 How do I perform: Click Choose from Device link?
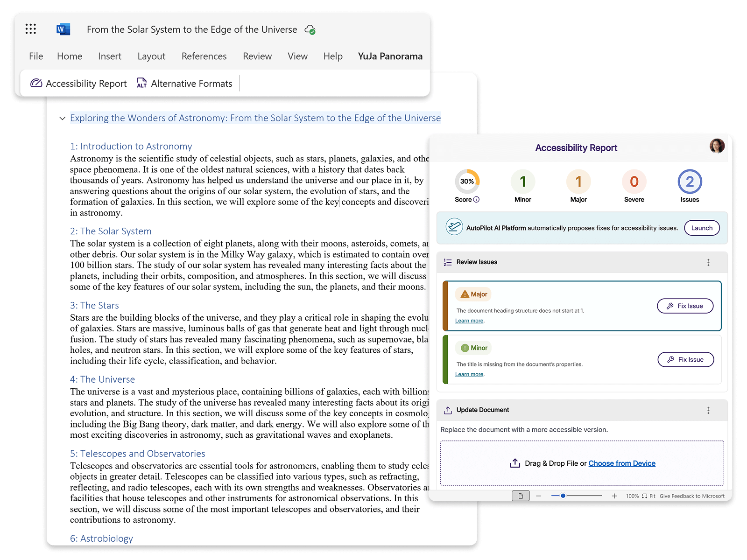tap(621, 463)
